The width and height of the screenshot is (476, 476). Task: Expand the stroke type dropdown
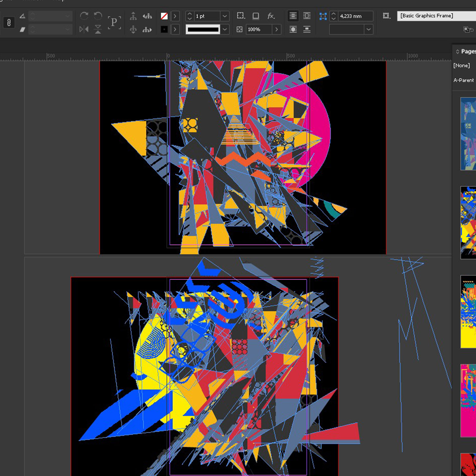[x=225, y=29]
